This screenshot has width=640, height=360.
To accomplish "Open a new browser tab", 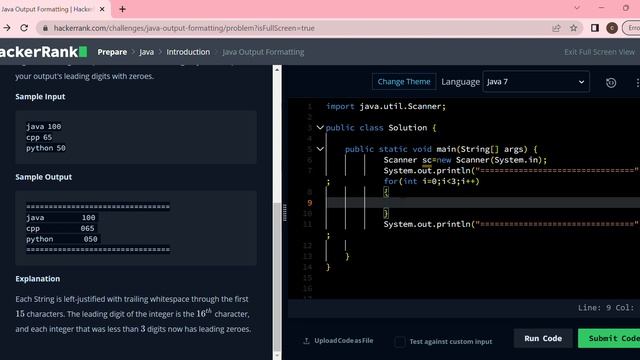I will [x=122, y=9].
